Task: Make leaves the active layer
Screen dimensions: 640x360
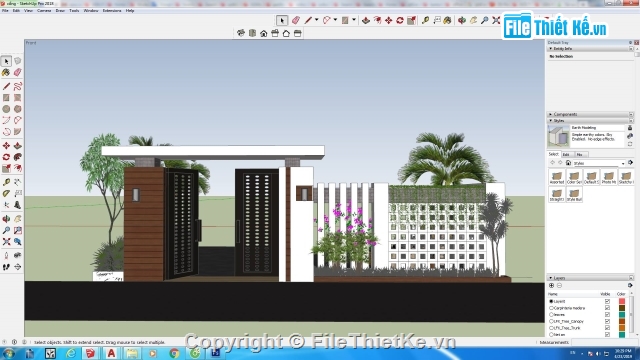Action: tap(551, 315)
